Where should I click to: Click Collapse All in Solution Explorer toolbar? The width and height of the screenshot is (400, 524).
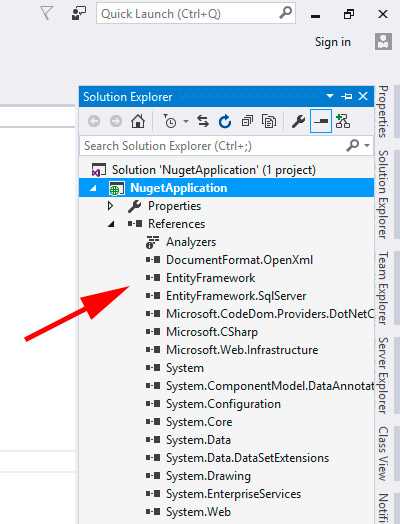click(247, 121)
